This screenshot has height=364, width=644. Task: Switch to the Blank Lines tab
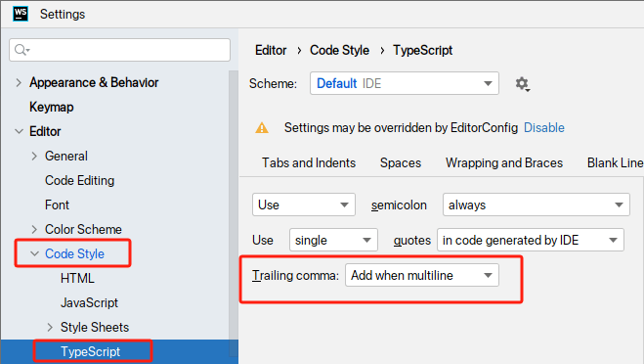coord(616,162)
